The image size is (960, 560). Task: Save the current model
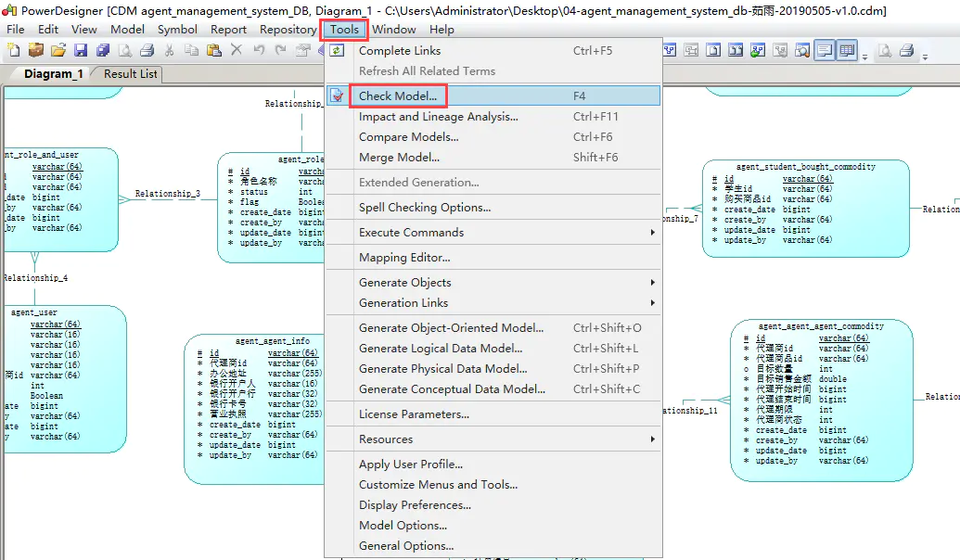click(82, 50)
